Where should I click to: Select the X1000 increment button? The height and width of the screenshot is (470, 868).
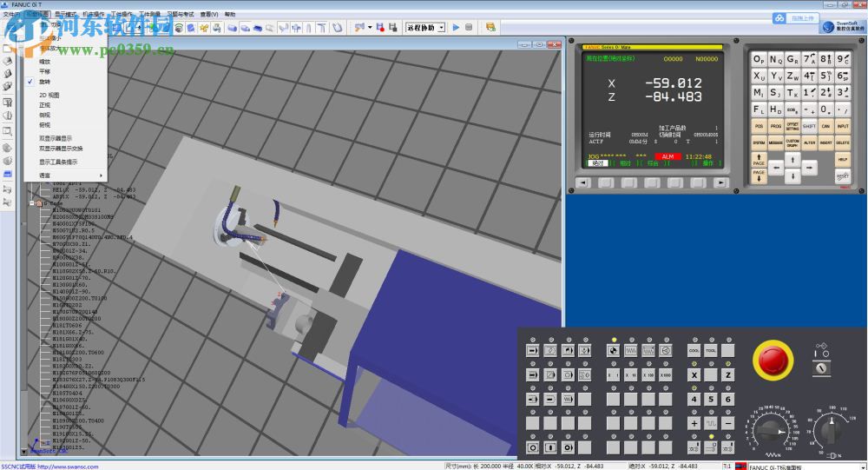[x=666, y=374]
